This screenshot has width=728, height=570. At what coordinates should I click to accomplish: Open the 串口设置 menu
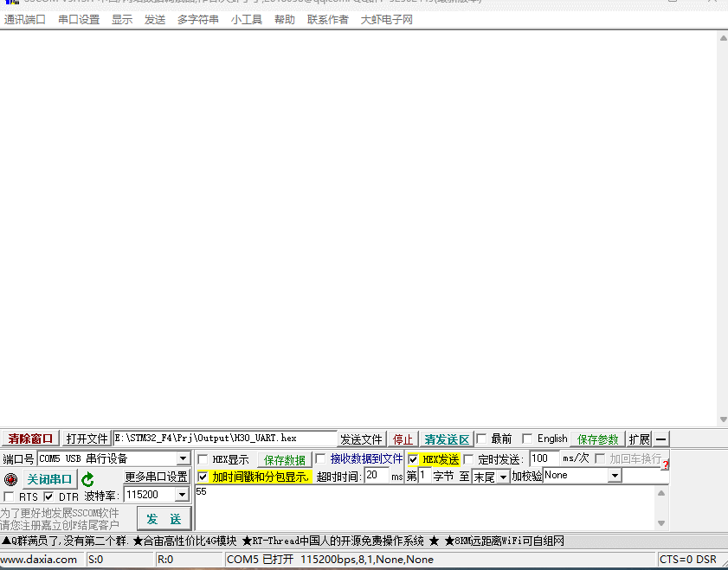[x=79, y=20]
